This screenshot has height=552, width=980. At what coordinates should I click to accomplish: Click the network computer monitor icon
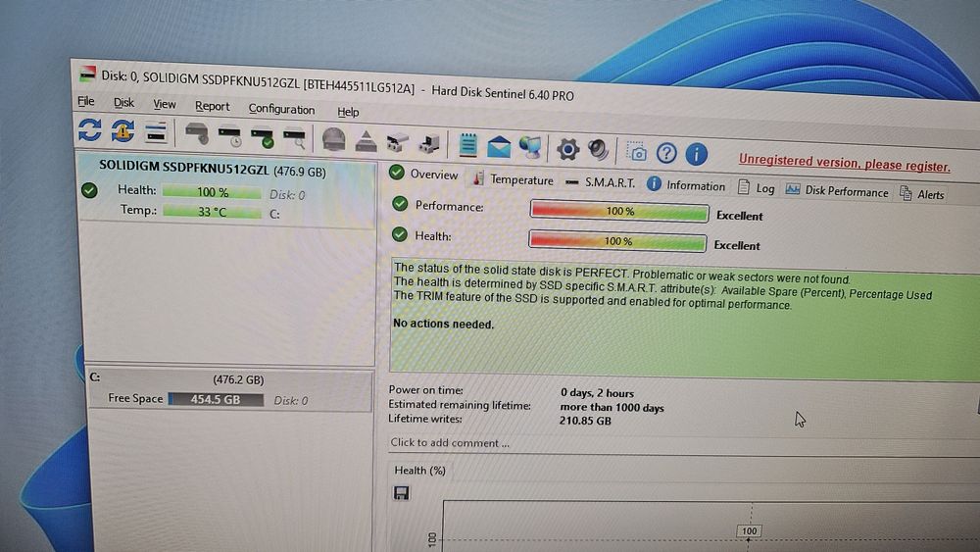(530, 147)
